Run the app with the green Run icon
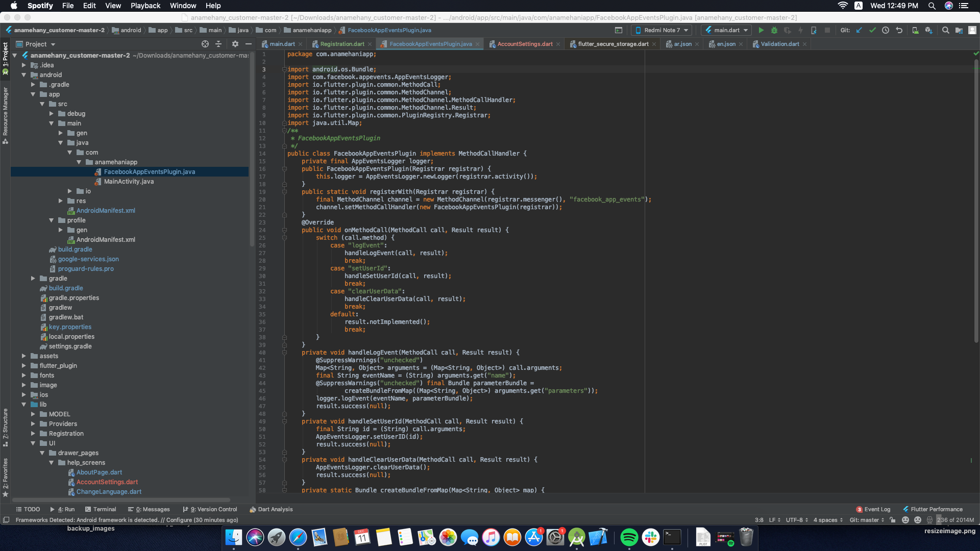The width and height of the screenshot is (980, 551). pyautogui.click(x=761, y=30)
